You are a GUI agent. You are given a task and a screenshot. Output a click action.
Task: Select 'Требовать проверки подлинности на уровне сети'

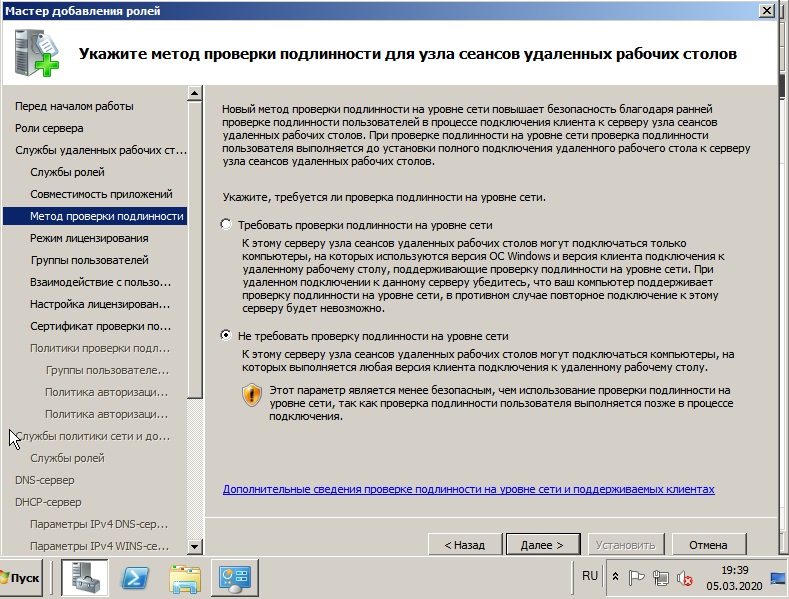pos(226,224)
